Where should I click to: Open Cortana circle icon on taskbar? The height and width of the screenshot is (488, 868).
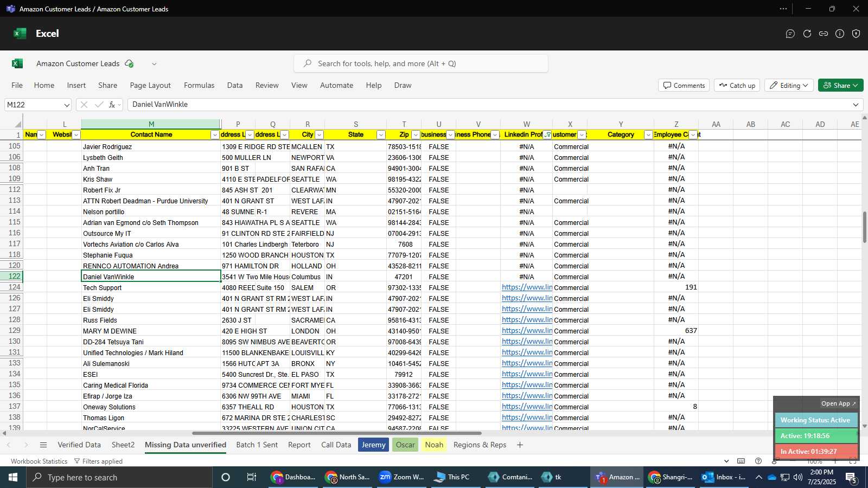click(x=226, y=477)
